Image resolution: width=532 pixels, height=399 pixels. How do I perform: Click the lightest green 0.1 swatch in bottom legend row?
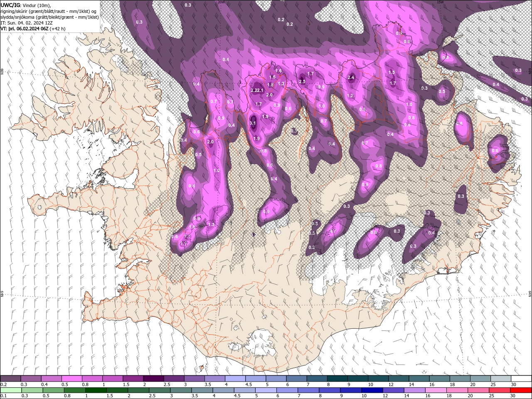coord(11,390)
